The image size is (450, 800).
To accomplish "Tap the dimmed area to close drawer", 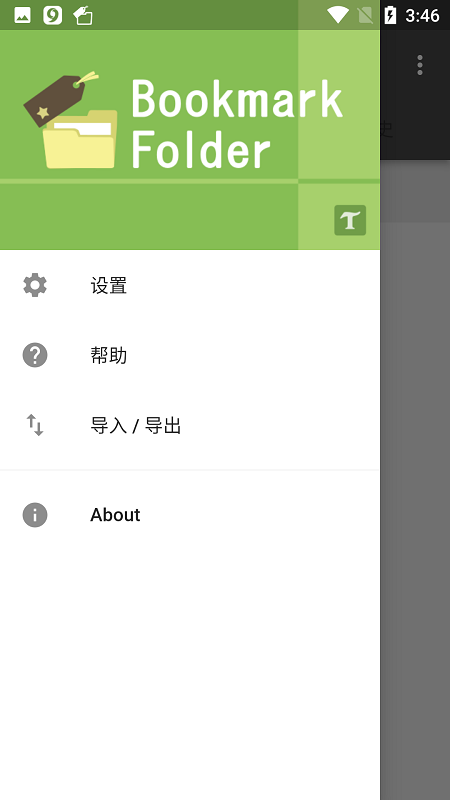I will 415,510.
